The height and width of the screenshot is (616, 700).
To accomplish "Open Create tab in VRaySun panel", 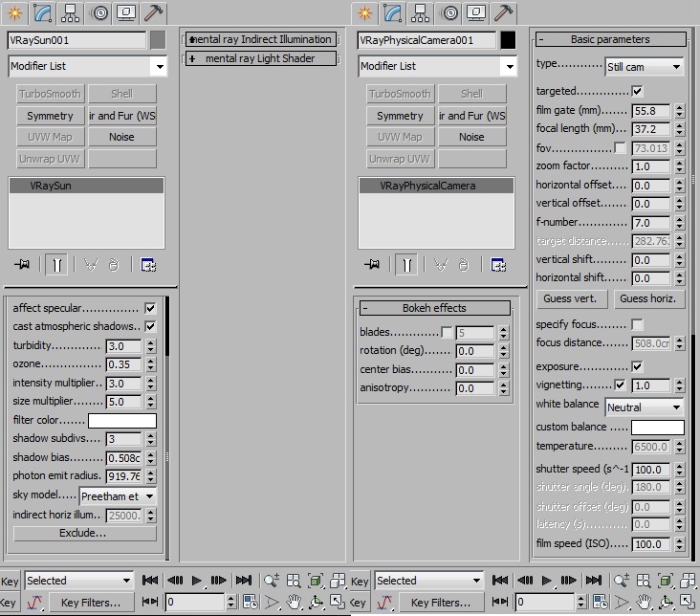I will pos(14,13).
